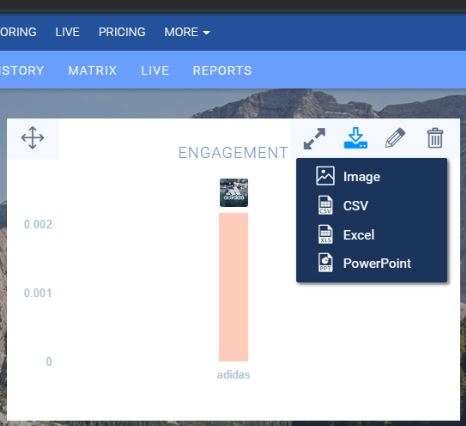The height and width of the screenshot is (426, 466).
Task: Click the move widget crosshair icon
Action: click(x=32, y=137)
